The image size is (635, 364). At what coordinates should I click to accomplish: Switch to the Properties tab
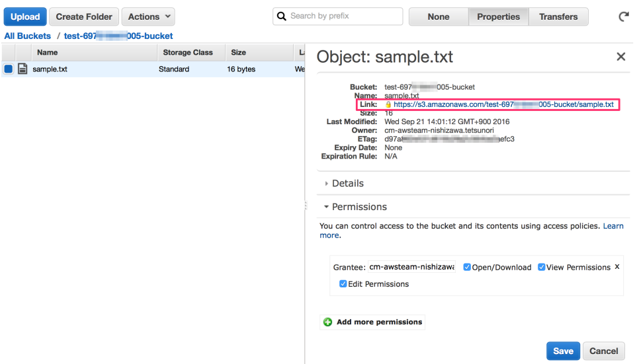coord(499,17)
